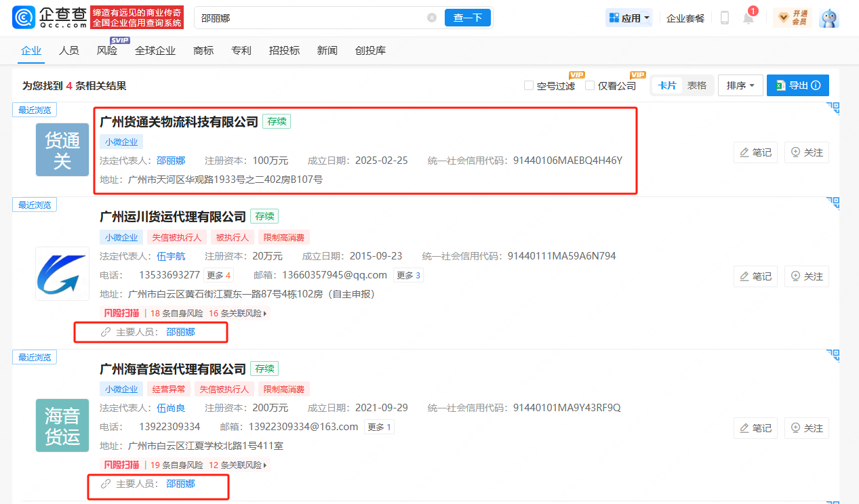The height and width of the screenshot is (504, 859).
Task: Switch to the 商标 tab
Action: 203,50
